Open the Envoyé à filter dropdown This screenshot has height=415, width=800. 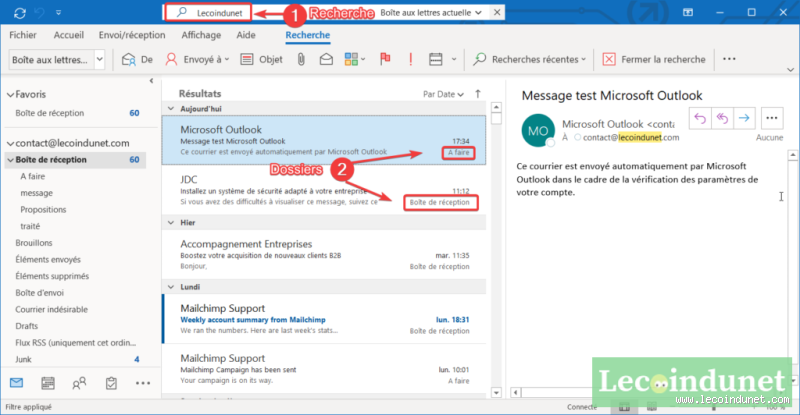(x=197, y=60)
